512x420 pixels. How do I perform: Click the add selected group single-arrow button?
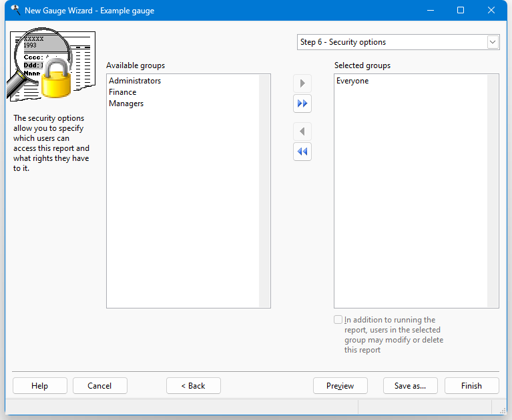[302, 83]
